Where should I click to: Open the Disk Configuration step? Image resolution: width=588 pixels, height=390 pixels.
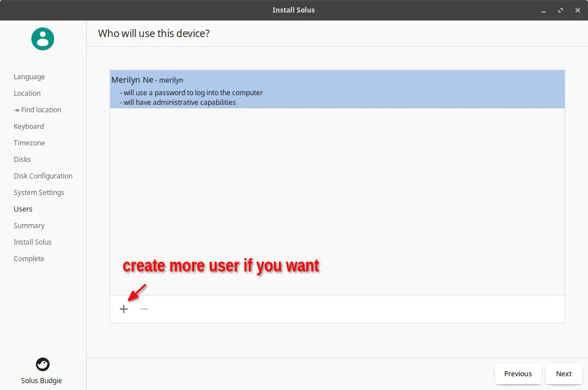[x=43, y=176]
